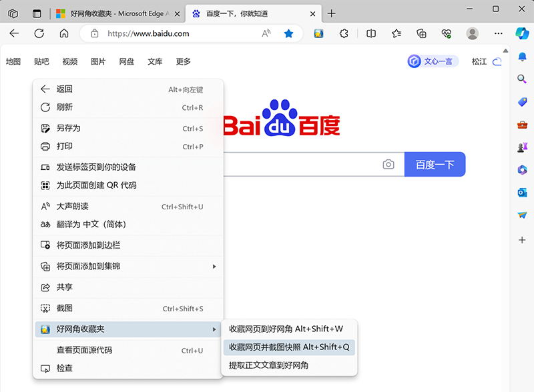Click the home icon in the toolbar
This screenshot has height=392, width=534.
(x=64, y=33)
